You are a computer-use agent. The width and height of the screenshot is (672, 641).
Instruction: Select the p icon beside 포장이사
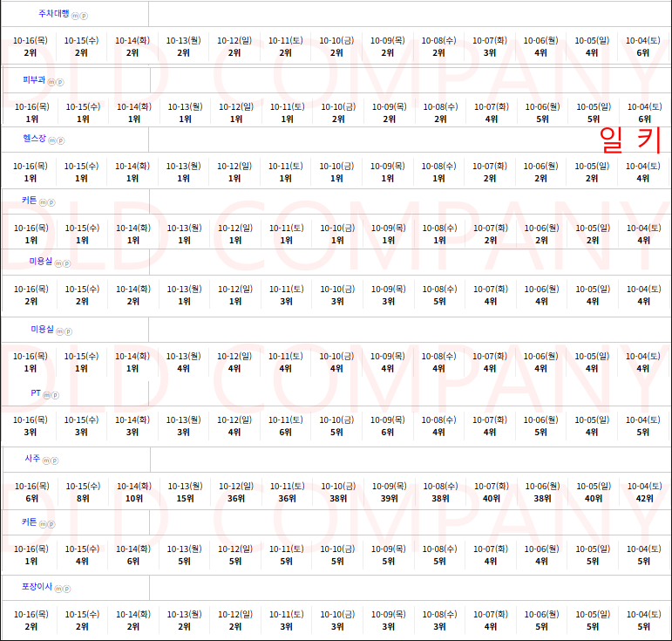67,590
